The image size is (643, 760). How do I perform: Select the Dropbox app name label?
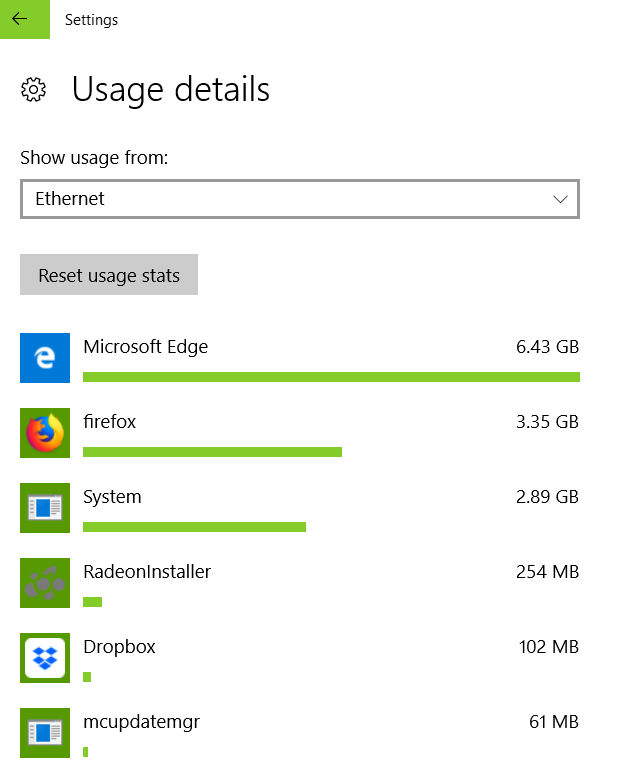(x=119, y=647)
